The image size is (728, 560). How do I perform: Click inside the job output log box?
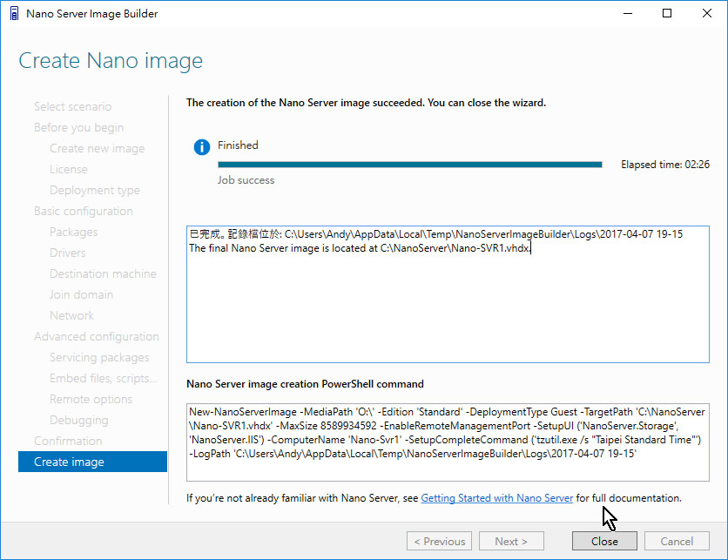pyautogui.click(x=448, y=293)
